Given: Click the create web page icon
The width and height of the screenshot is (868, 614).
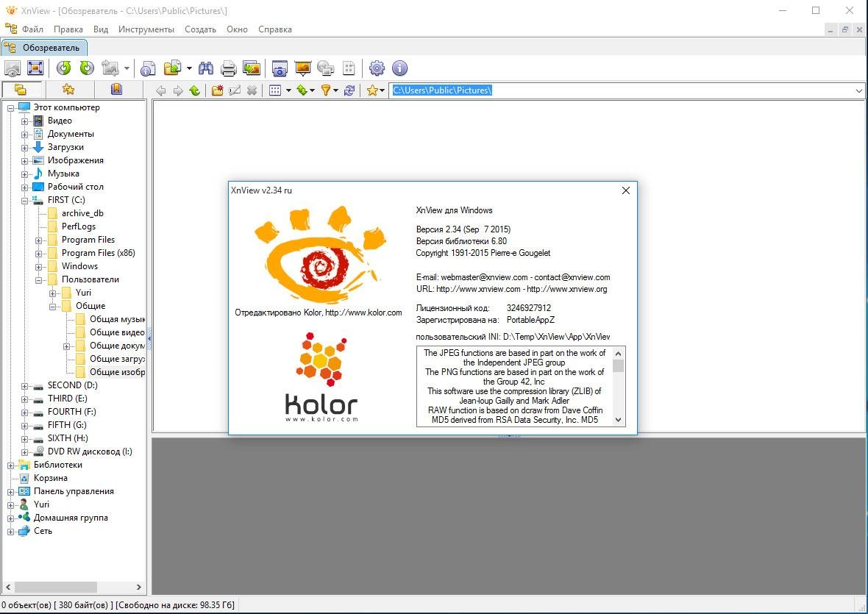Looking at the screenshot, I should [x=325, y=68].
